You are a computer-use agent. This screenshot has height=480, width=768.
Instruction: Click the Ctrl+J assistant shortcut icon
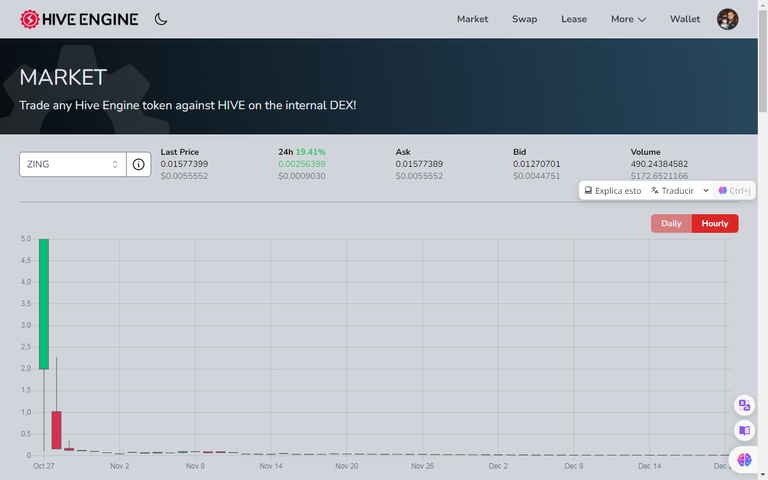(x=734, y=190)
